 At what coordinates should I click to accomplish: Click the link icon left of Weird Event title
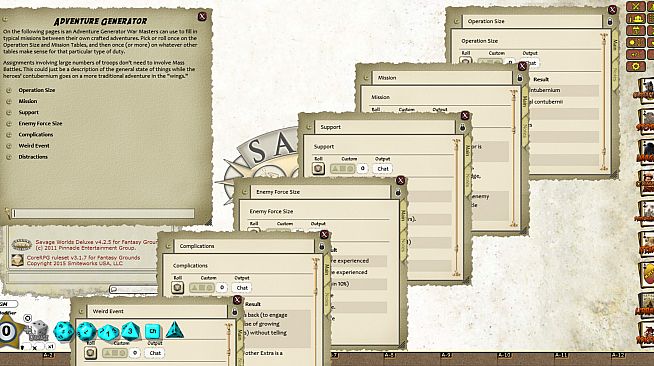81,311
